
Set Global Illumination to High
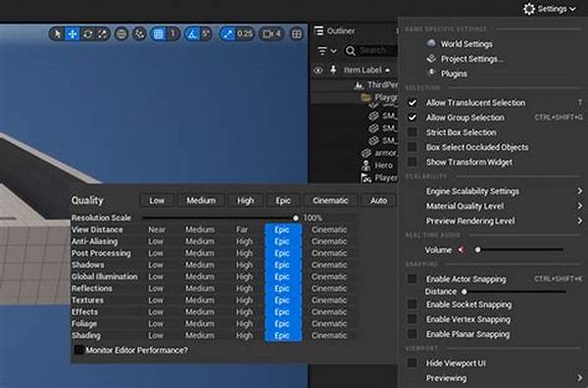(244, 276)
